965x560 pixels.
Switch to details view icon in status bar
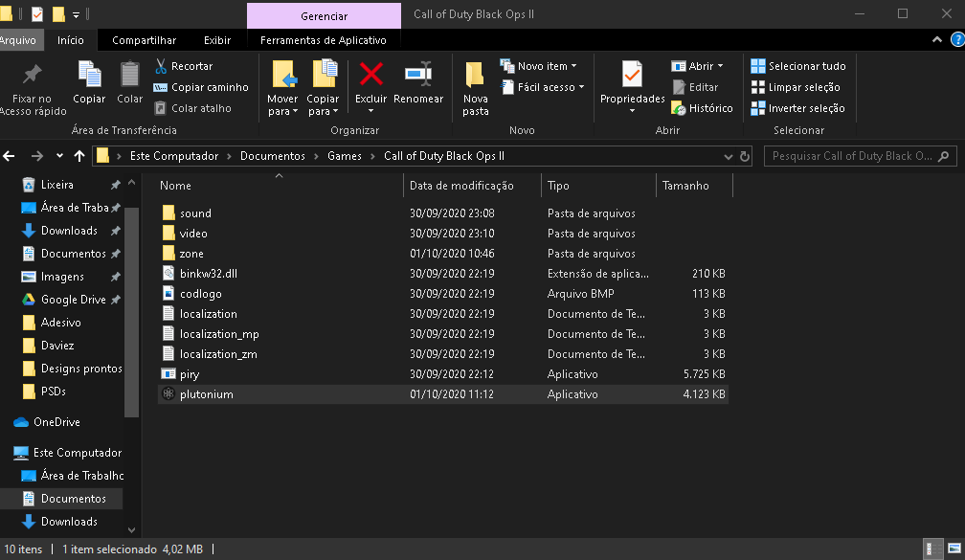[933, 549]
